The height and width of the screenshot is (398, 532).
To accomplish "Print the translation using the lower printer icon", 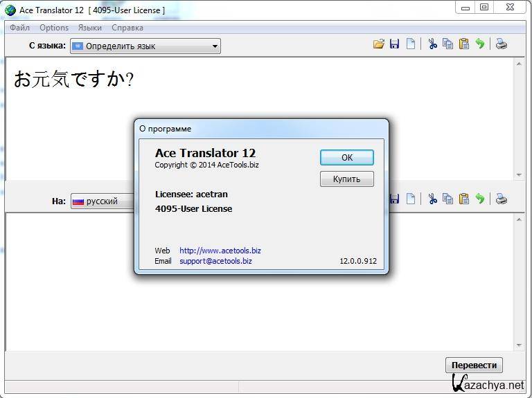I will pos(501,199).
